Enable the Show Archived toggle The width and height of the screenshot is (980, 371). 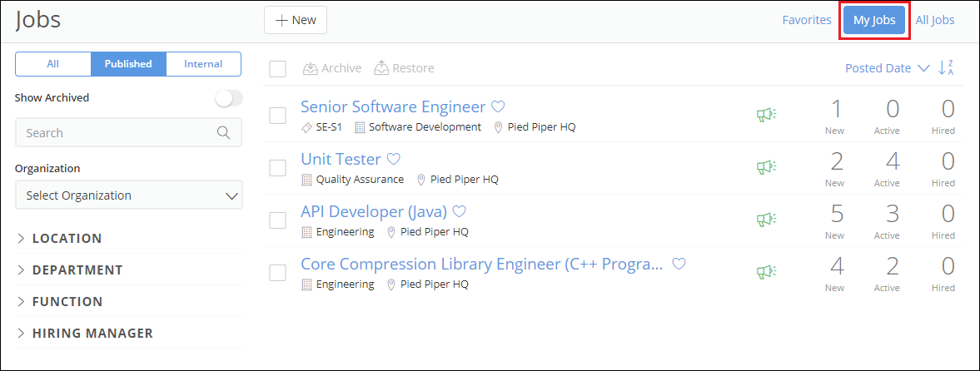[228, 98]
